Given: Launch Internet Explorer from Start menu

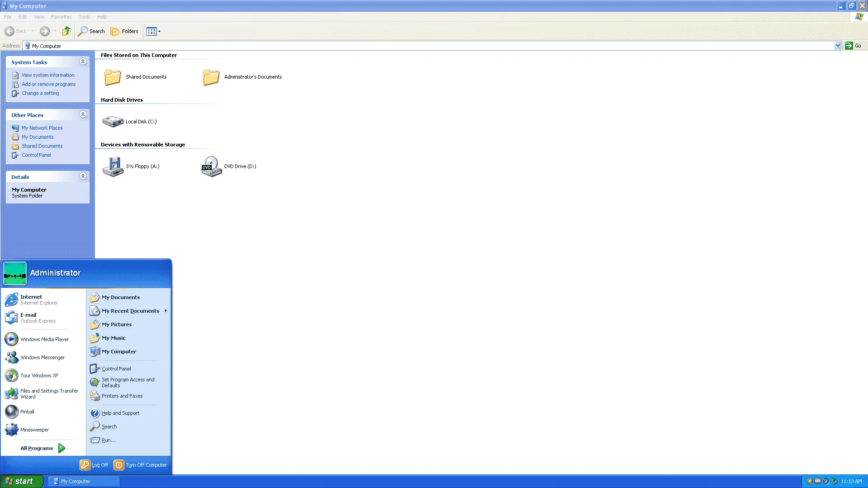Looking at the screenshot, I should click(x=43, y=300).
